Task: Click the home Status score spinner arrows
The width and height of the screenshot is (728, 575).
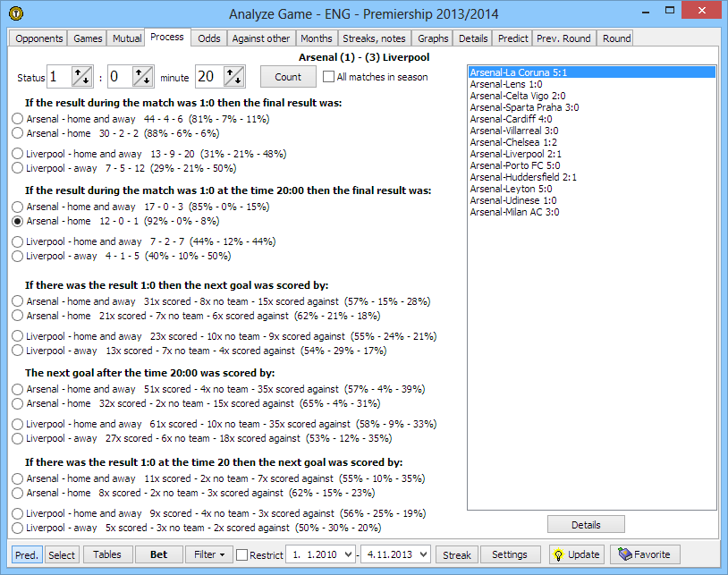Action: [x=81, y=77]
